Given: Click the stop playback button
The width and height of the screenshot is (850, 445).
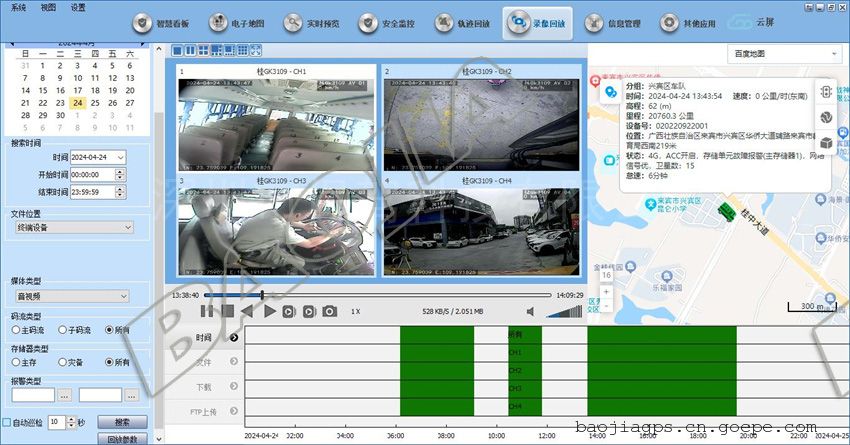Looking at the screenshot, I should [x=227, y=311].
